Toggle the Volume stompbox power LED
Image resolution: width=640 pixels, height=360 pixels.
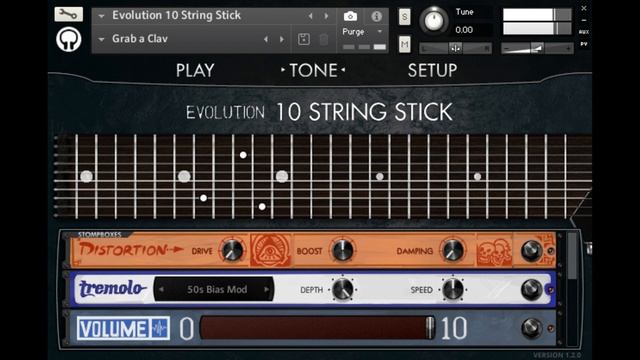pyautogui.click(x=551, y=328)
